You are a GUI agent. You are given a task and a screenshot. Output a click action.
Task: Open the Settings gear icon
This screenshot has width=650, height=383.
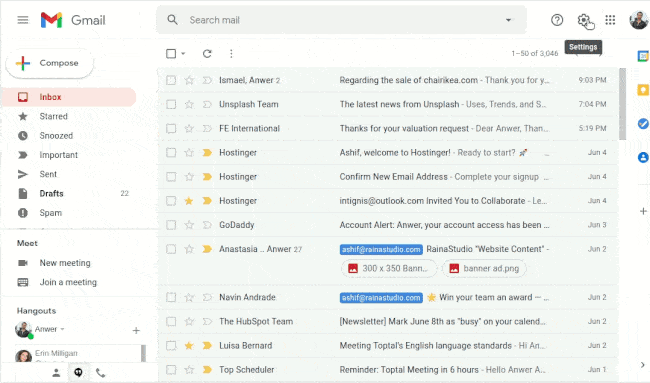(x=584, y=20)
